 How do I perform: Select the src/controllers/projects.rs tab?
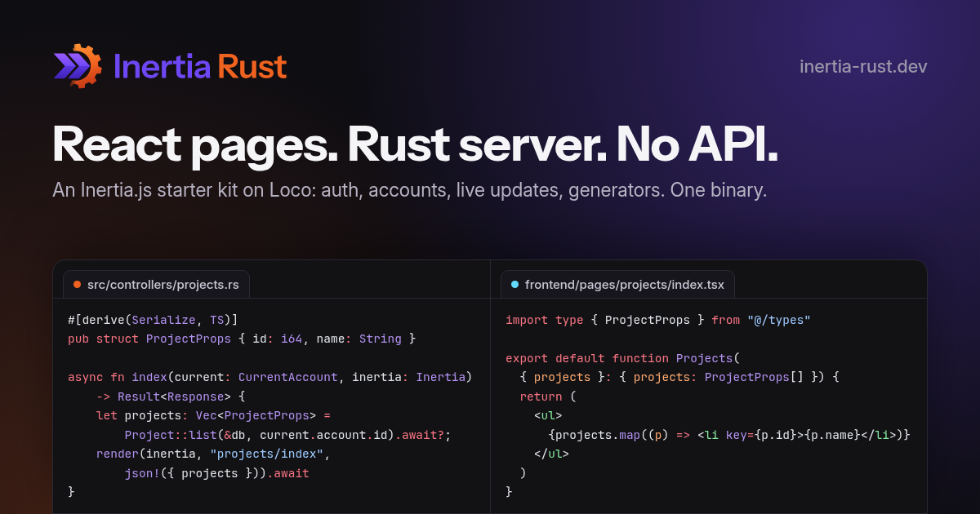tap(156, 285)
